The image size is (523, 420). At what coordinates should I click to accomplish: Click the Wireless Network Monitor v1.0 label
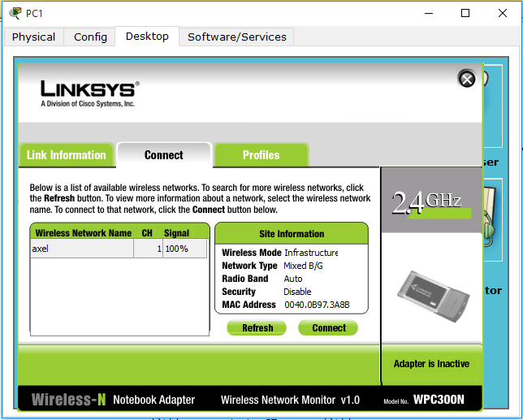pyautogui.click(x=290, y=400)
